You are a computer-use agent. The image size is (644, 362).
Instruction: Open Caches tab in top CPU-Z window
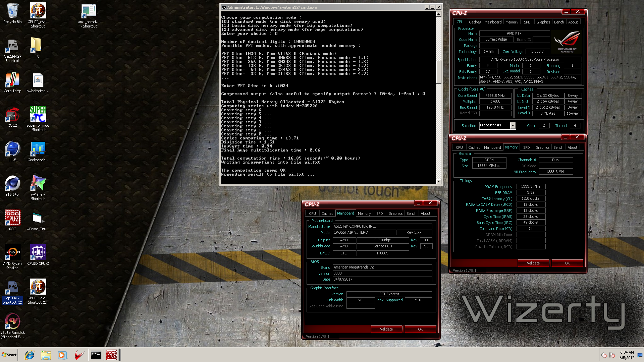click(x=475, y=22)
